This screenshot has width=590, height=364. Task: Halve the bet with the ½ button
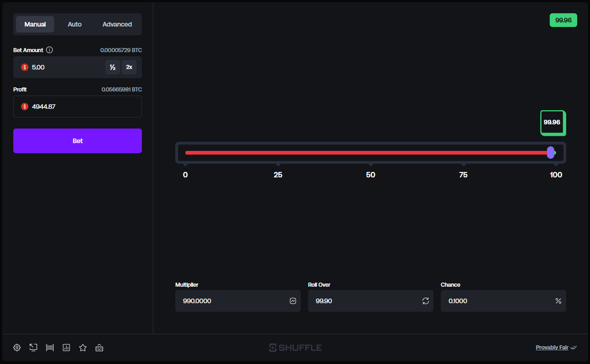[113, 67]
